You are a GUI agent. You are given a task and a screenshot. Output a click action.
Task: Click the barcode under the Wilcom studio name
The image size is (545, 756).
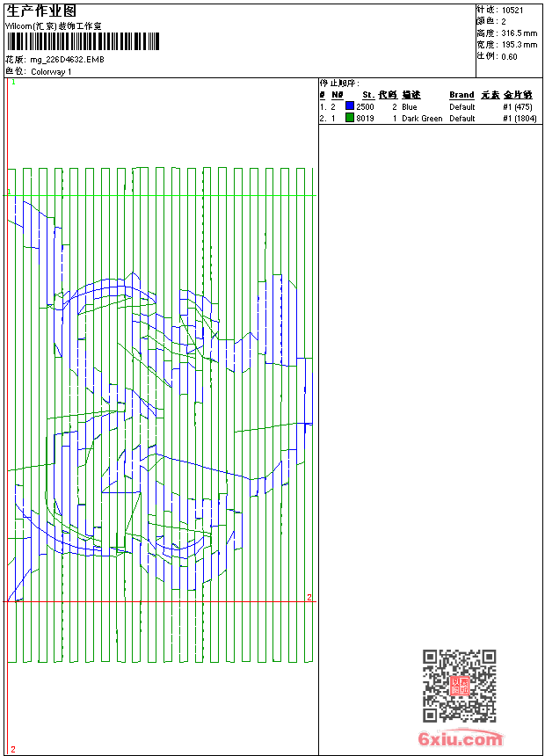click(x=83, y=41)
